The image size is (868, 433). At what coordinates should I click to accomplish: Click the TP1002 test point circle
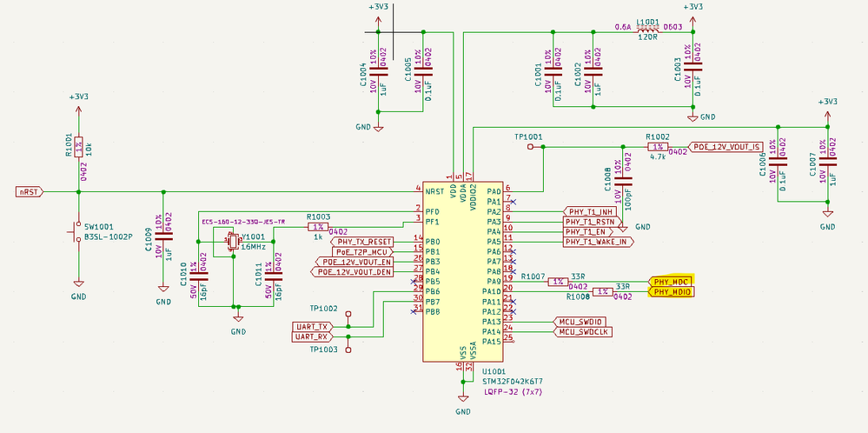pos(348,313)
